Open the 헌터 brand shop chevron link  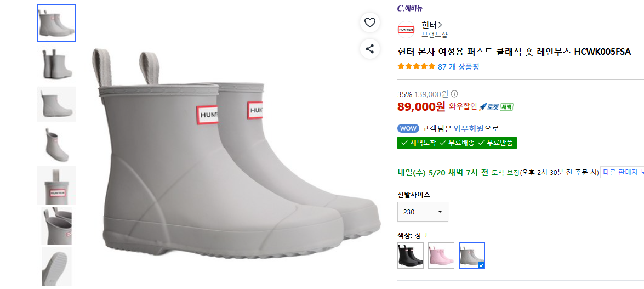coord(432,25)
